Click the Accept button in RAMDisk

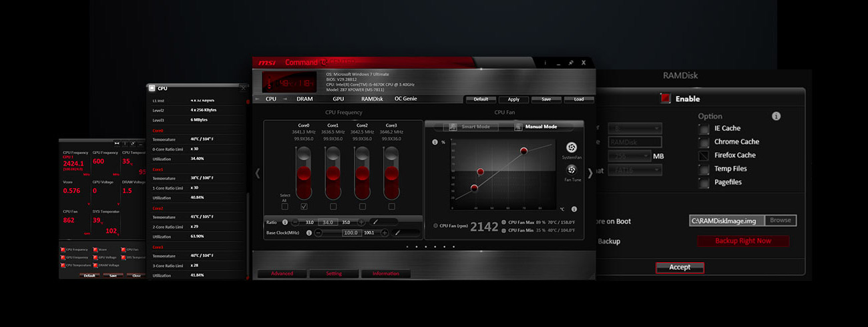click(680, 267)
